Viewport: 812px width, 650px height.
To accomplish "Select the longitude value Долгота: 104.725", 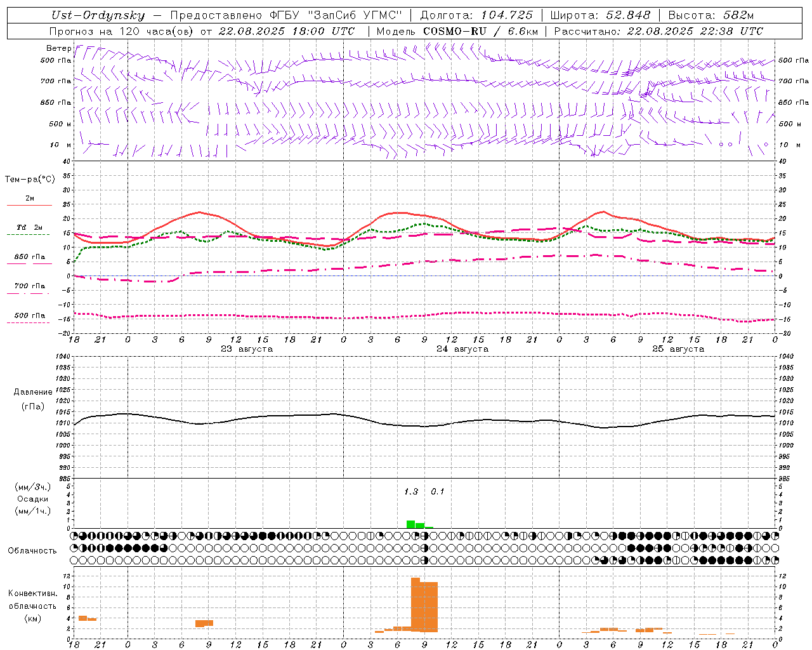I will pos(476,16).
